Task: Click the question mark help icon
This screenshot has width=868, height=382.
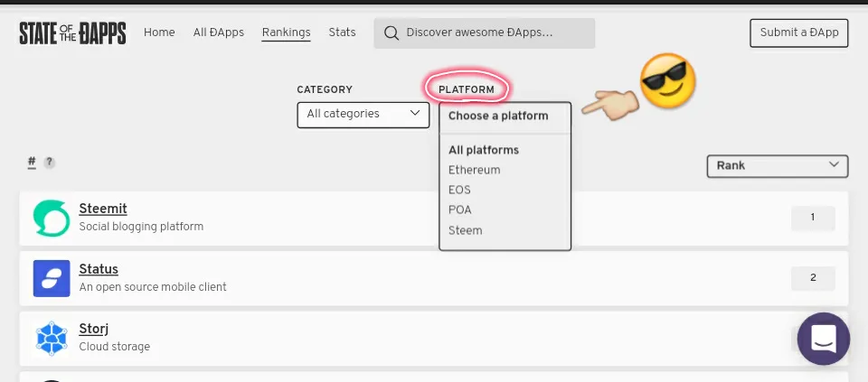Action: click(x=49, y=162)
